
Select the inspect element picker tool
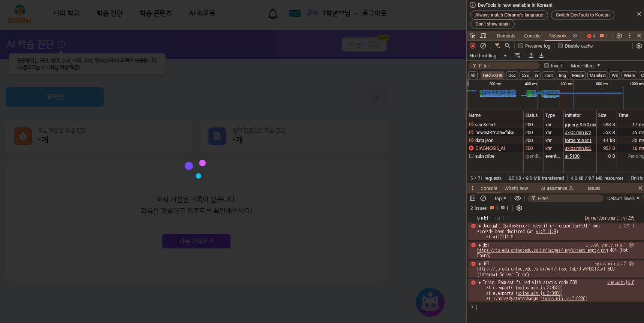473,36
